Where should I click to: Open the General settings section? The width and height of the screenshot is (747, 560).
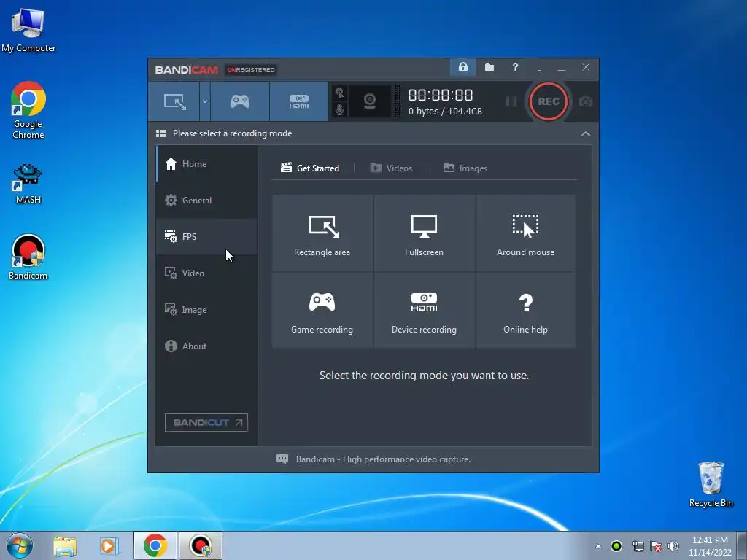206,201
